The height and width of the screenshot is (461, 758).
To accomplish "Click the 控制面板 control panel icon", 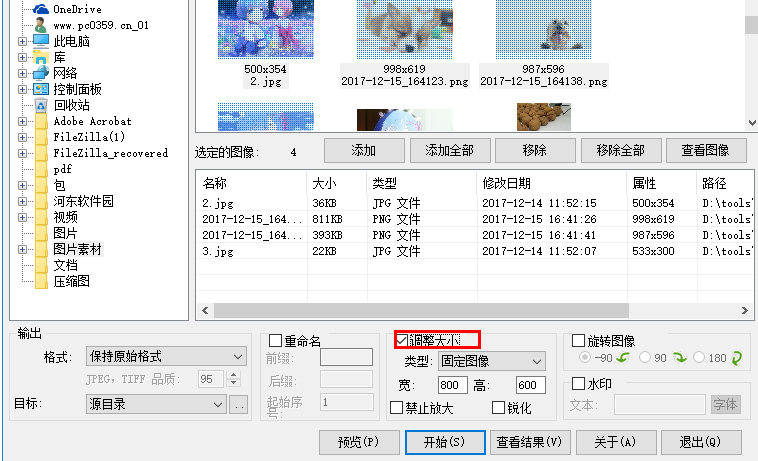I will pos(41,89).
